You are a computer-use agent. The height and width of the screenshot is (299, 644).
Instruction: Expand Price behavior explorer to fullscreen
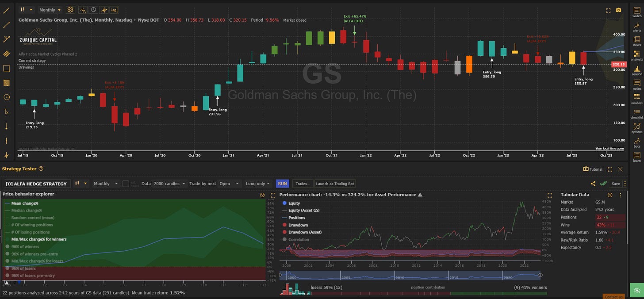point(272,195)
